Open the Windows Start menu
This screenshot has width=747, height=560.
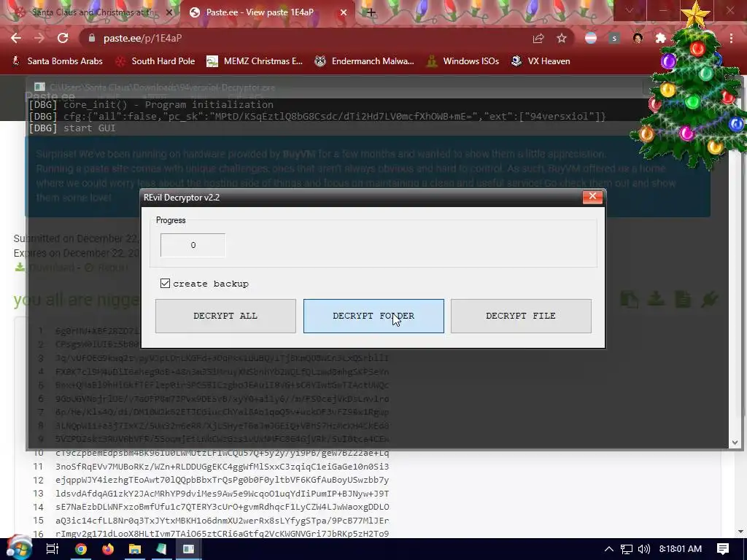click(x=19, y=549)
